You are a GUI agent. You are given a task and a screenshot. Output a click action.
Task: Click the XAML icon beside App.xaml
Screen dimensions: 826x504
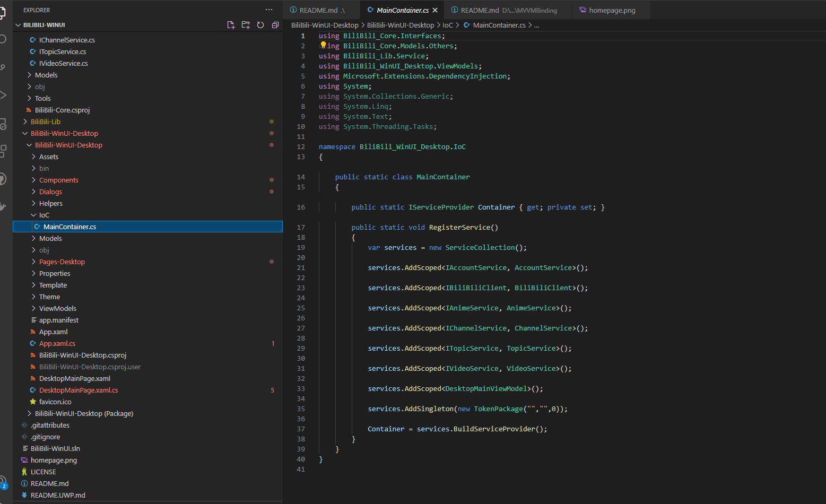coord(33,332)
